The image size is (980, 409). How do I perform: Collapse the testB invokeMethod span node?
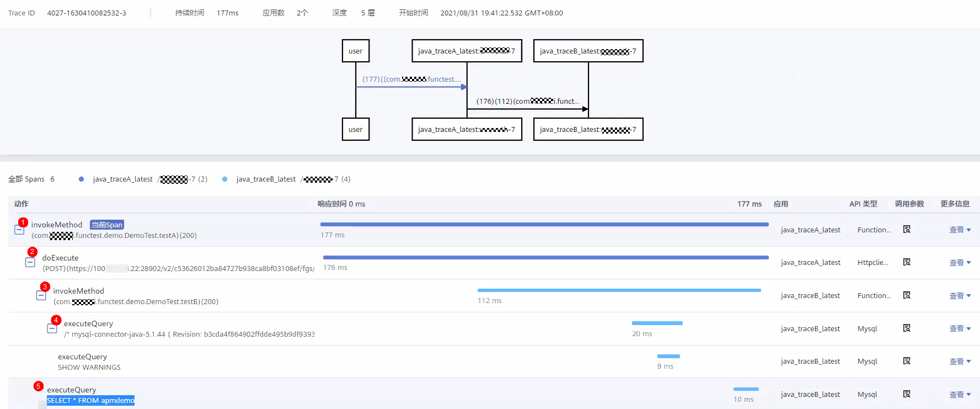tap(41, 296)
